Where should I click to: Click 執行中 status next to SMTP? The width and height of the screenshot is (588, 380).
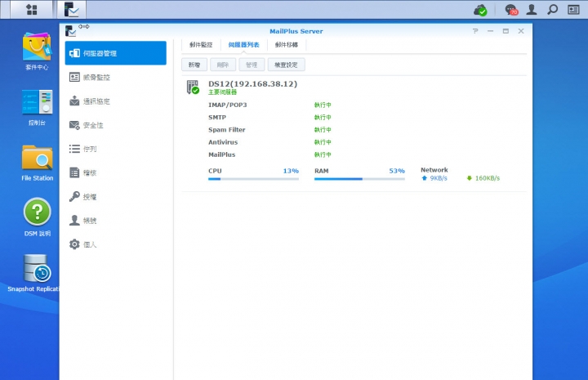tap(323, 118)
